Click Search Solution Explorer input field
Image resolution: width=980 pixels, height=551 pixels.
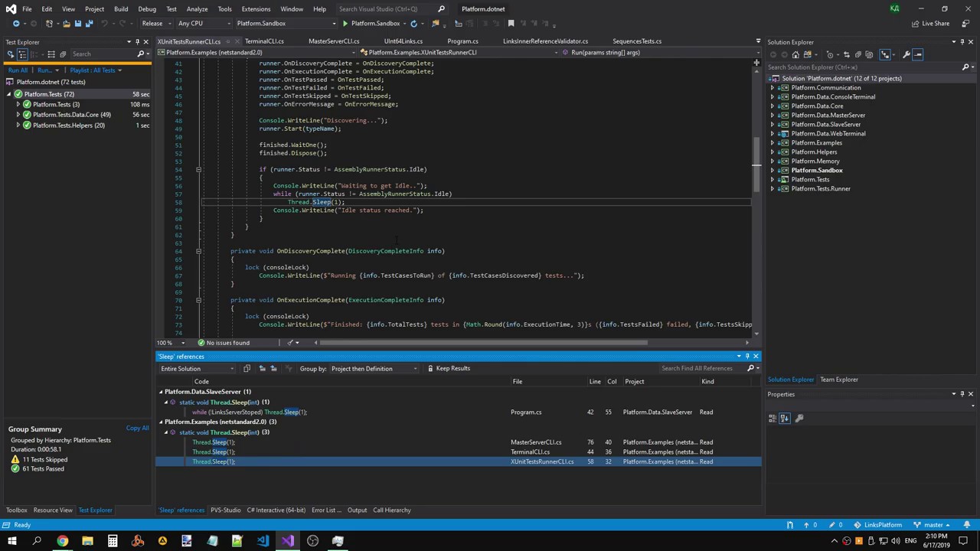(x=864, y=67)
